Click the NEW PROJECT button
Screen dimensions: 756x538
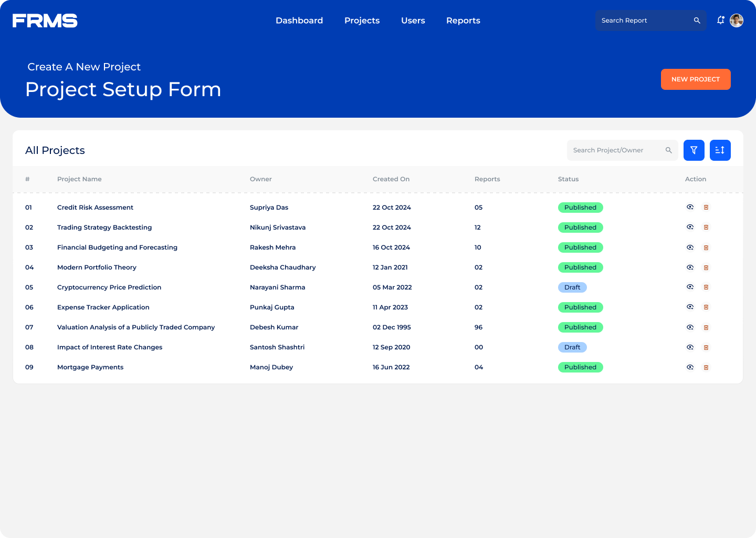pos(695,79)
